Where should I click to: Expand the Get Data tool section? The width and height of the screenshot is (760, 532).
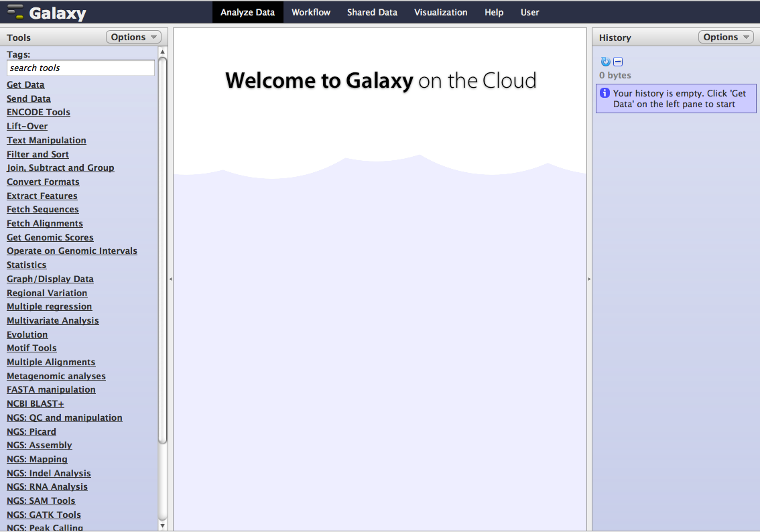pyautogui.click(x=25, y=85)
